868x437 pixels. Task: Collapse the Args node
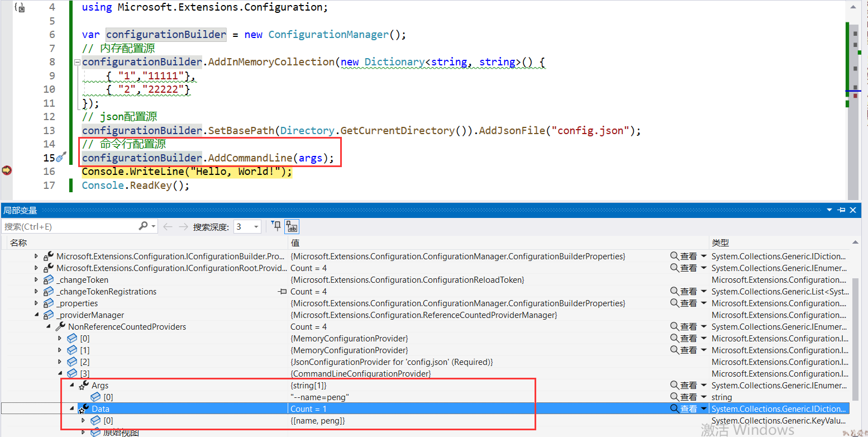pos(71,386)
